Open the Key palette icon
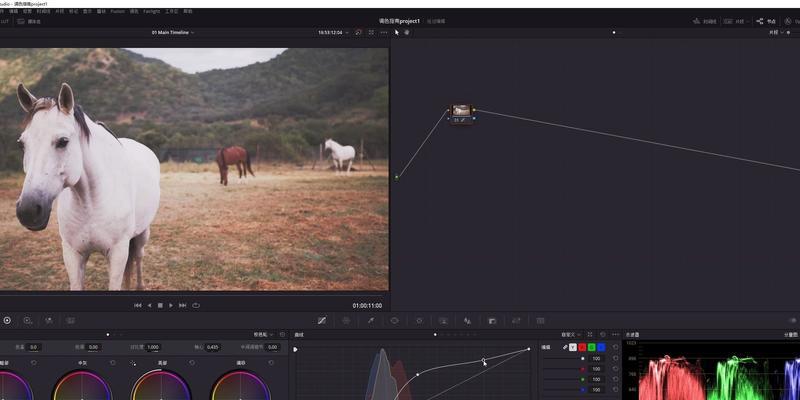 click(492, 320)
